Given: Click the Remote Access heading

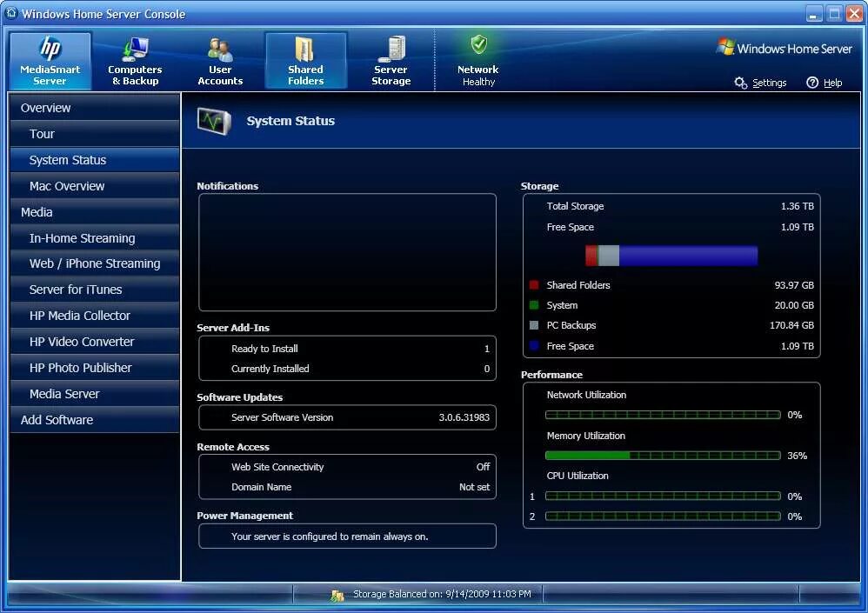Looking at the screenshot, I should [x=233, y=447].
